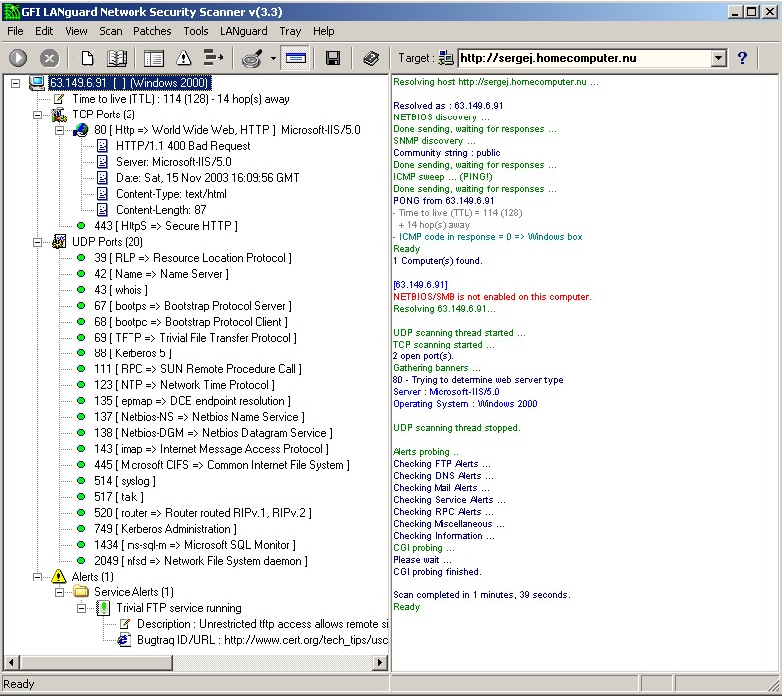Collapse the Alerts (1) node
This screenshot has height=697, width=784.
37,578
